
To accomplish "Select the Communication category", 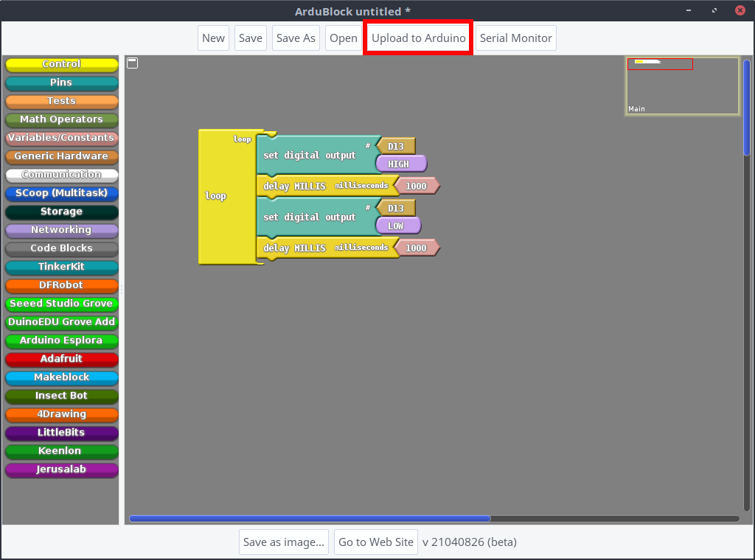I will coord(62,175).
